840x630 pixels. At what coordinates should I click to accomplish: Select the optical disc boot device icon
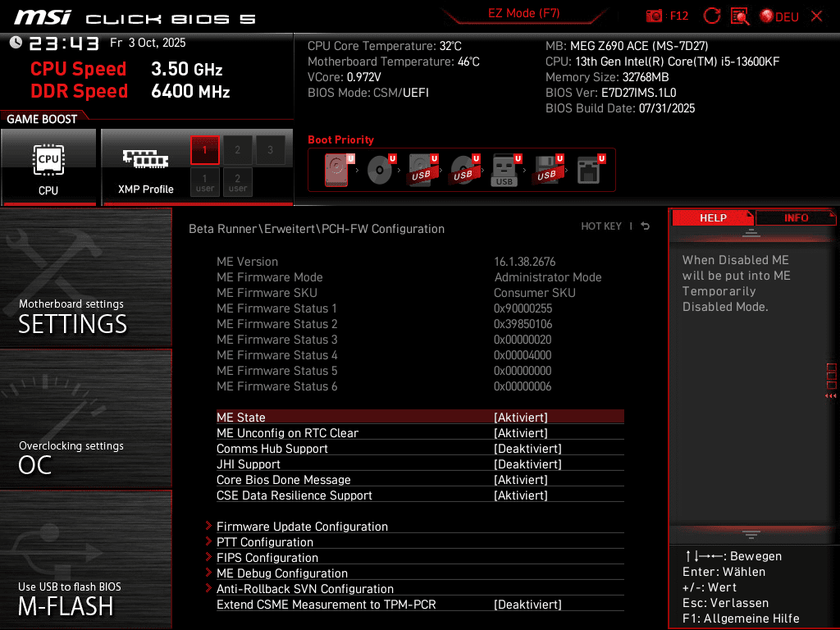click(x=381, y=170)
